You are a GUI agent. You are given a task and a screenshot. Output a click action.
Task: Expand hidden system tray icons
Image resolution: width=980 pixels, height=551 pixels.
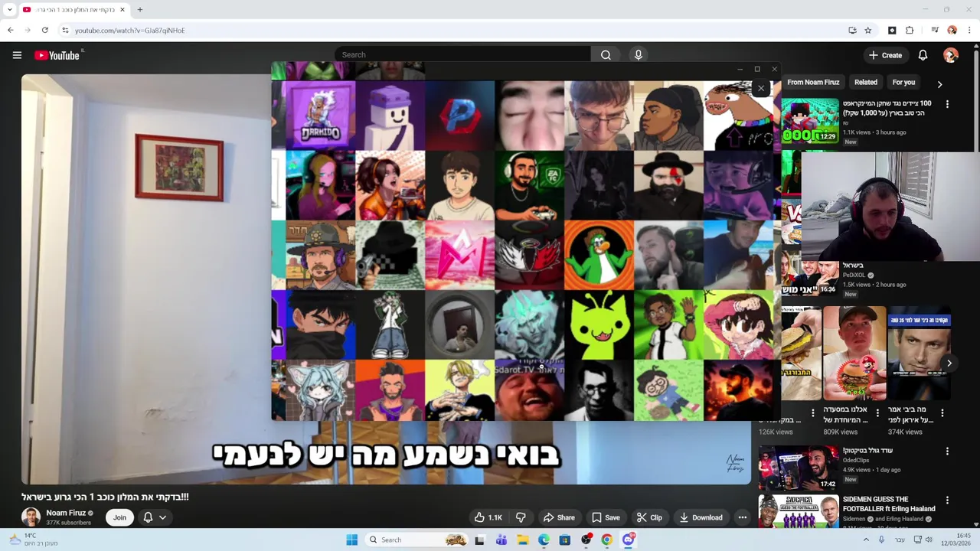point(866,540)
